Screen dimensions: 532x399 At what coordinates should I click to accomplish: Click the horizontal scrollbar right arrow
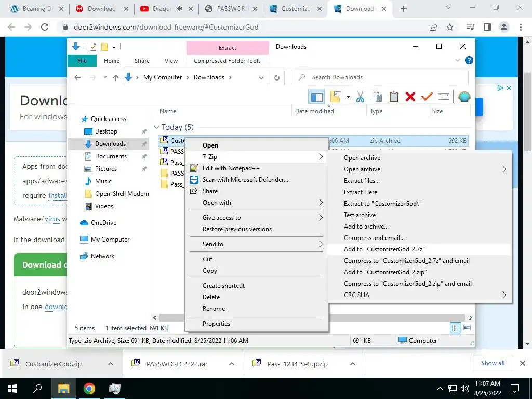click(470, 317)
